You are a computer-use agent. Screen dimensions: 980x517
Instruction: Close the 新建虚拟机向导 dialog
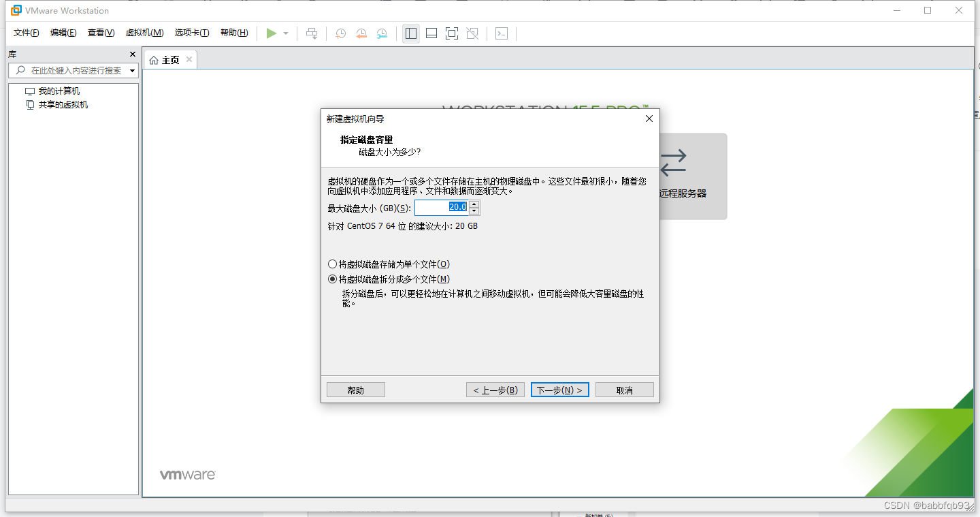(649, 119)
